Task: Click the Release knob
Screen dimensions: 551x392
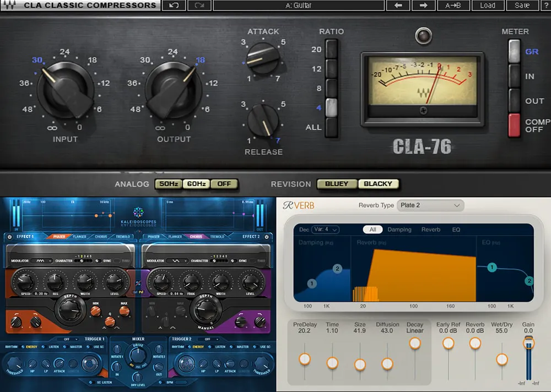Action: point(263,121)
